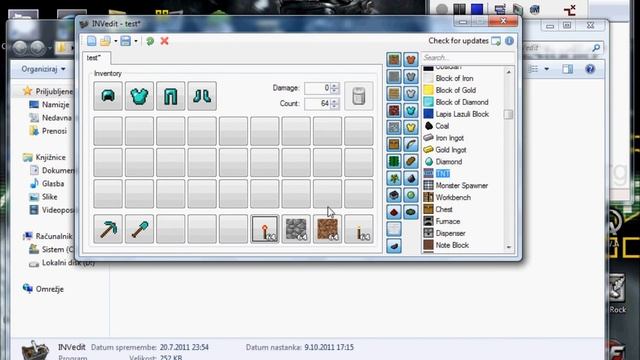The height and width of the screenshot is (360, 640).
Task: Open the diamond chestplate category icon
Action: [x=411, y=111]
